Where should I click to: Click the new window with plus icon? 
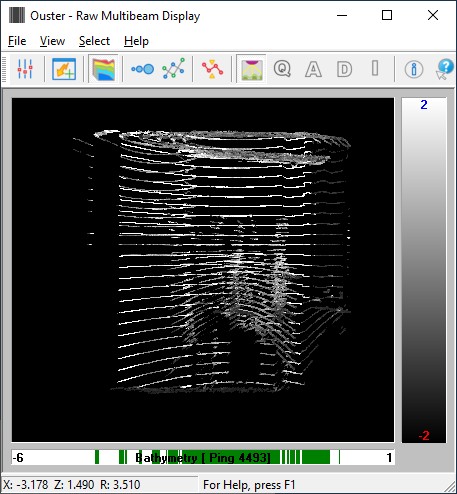pos(64,69)
